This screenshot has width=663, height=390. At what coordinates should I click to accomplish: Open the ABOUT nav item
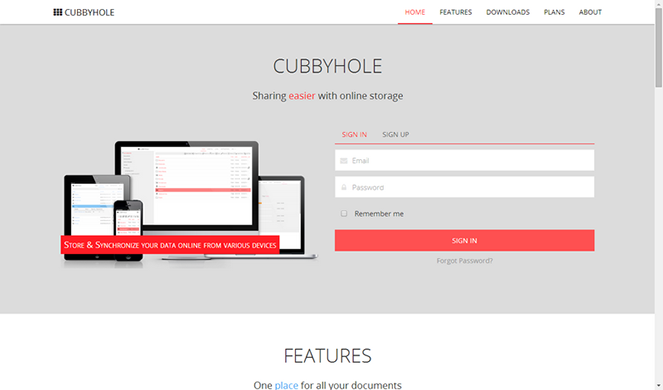pyautogui.click(x=590, y=12)
